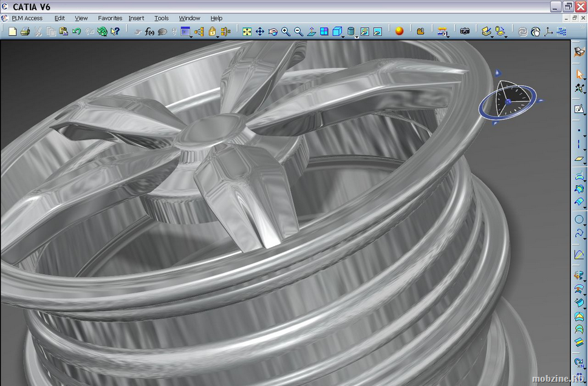Viewport: 588px width, 386px height.
Task: Click the Swap visible space icon
Action: click(378, 32)
